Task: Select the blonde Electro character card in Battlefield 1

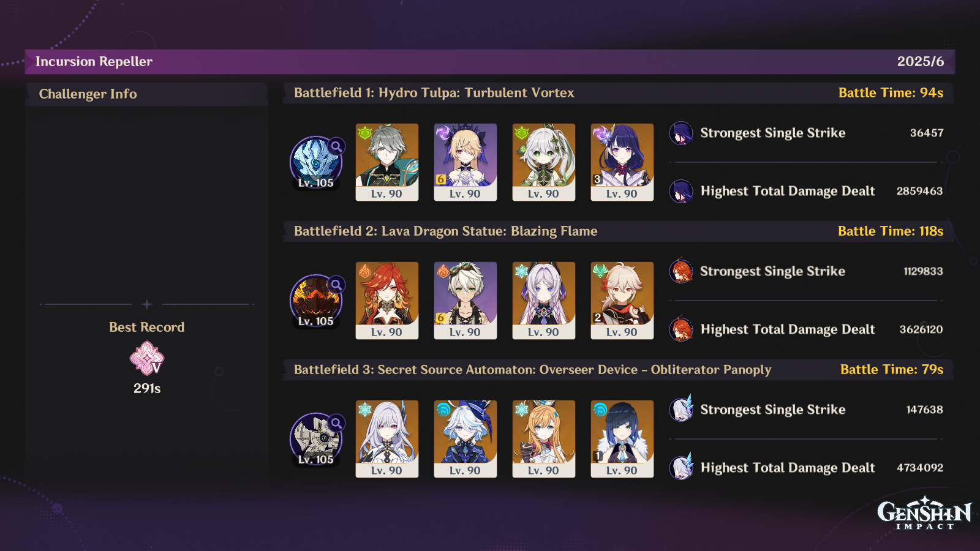Action: 466,162
